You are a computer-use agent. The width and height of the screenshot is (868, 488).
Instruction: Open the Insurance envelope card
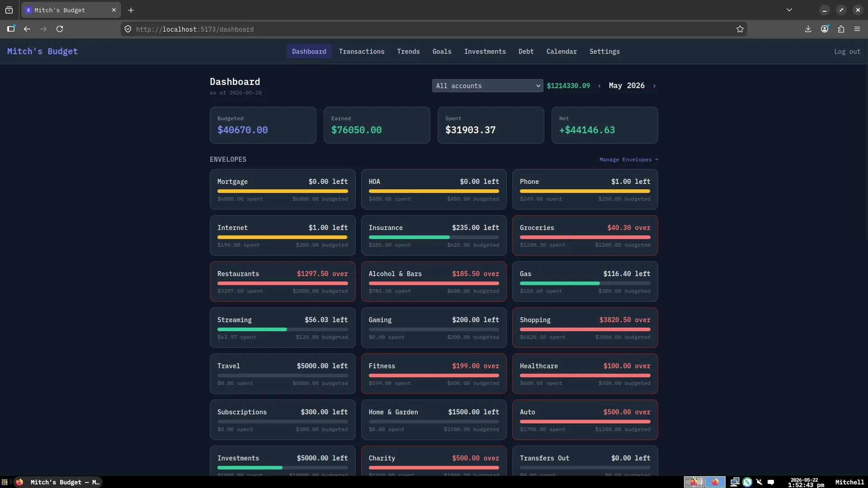434,235
